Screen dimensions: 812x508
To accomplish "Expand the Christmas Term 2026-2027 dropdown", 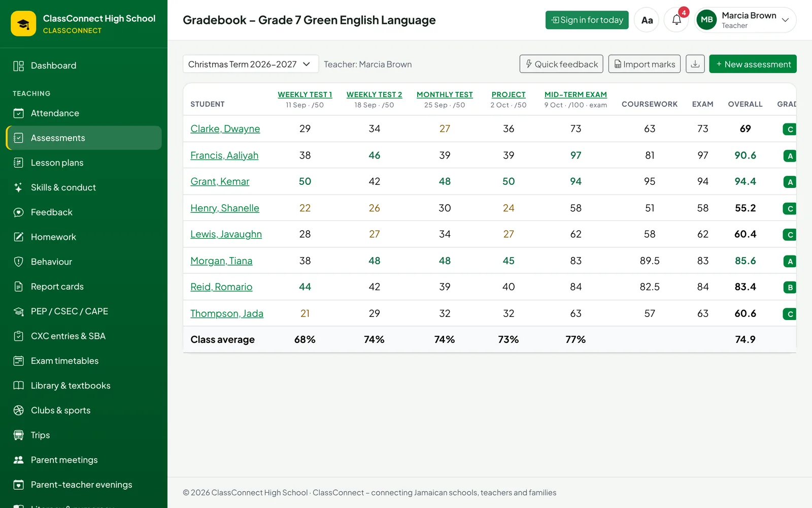I will click(x=250, y=64).
